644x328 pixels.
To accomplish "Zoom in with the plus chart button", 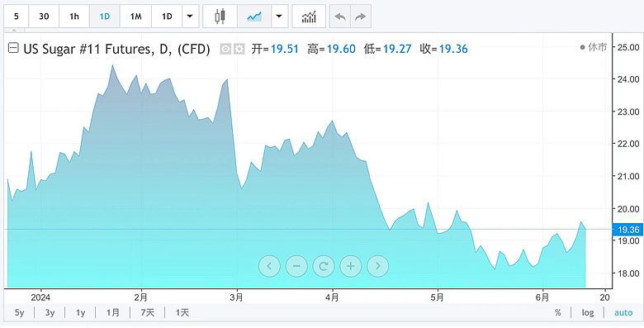I will click(x=350, y=266).
